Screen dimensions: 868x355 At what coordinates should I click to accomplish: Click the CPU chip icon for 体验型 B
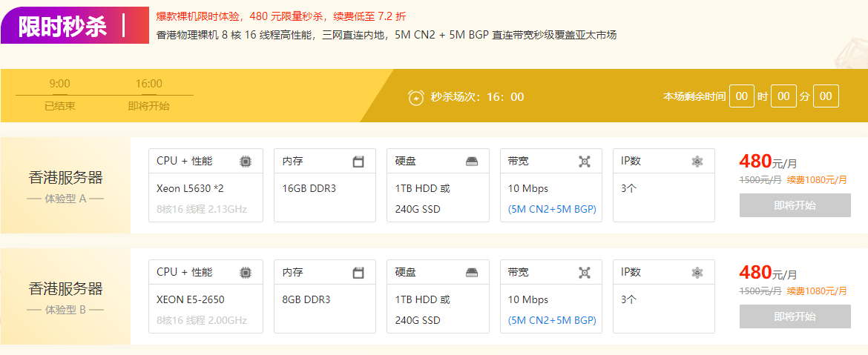pyautogui.click(x=246, y=273)
